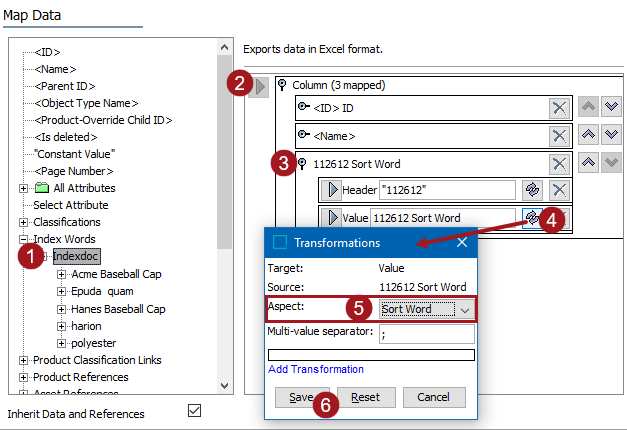Screen dimensions: 627x430
Task: Click the tree scrollbar down arrow
Action: [x=225, y=386]
